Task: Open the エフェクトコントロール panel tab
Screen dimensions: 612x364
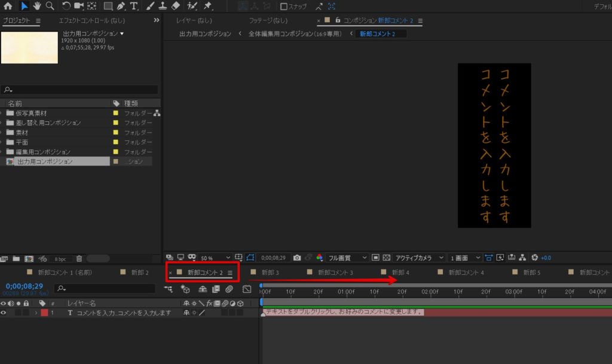Action: tap(91, 20)
